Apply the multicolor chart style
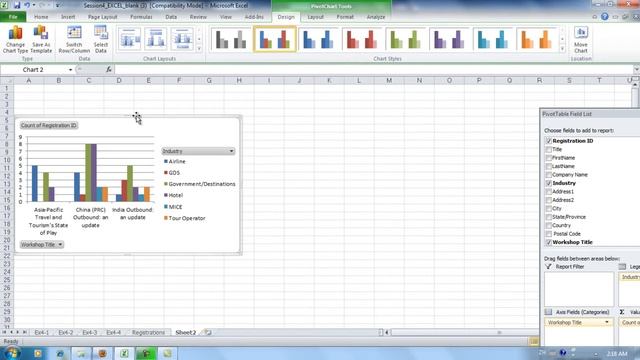Image resolution: width=640 pixels, height=360 pixels. pyautogui.click(x=275, y=39)
